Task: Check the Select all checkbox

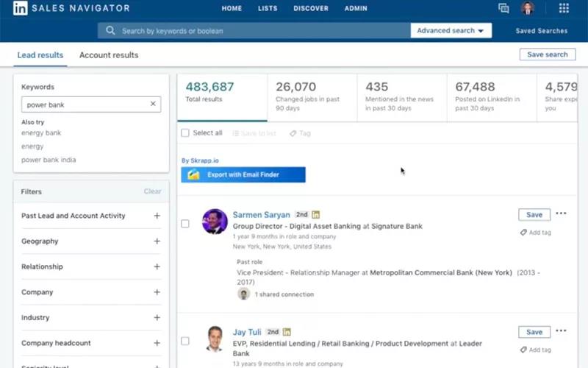Action: point(185,133)
